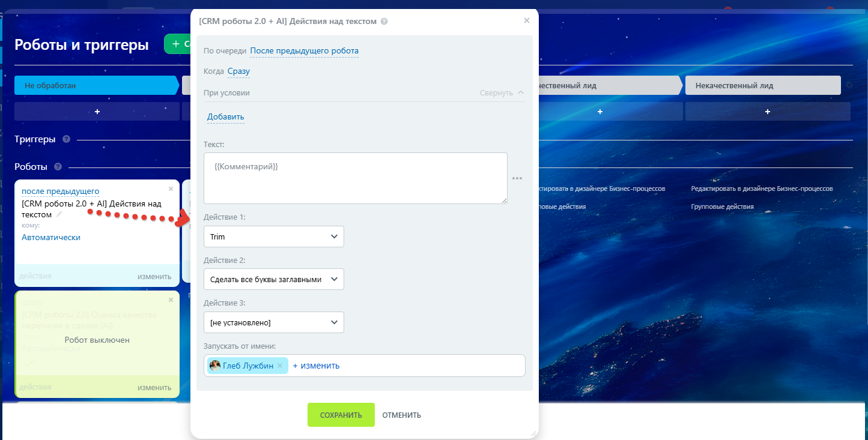Screen dimensions: 868x440
Task: Open the stage settings gear icon
Action: [x=849, y=85]
